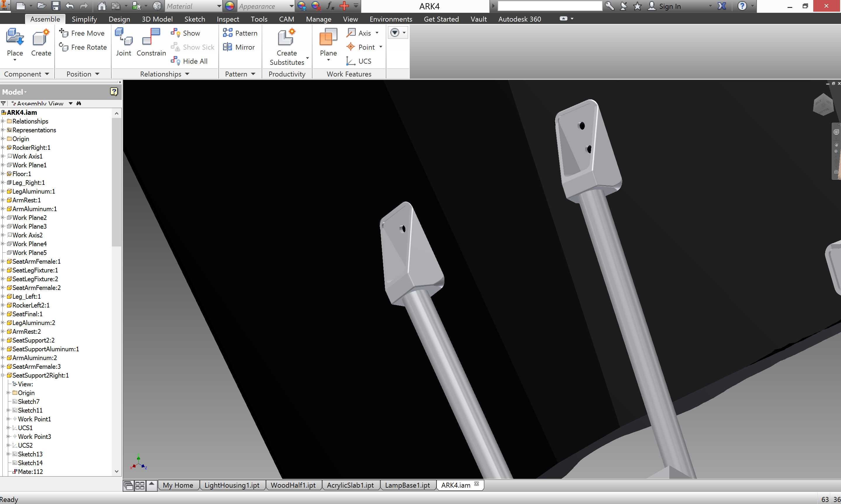Screen dimensions: 841x504
Task: Click the Home view icon in toolbar
Action: coord(102,6)
